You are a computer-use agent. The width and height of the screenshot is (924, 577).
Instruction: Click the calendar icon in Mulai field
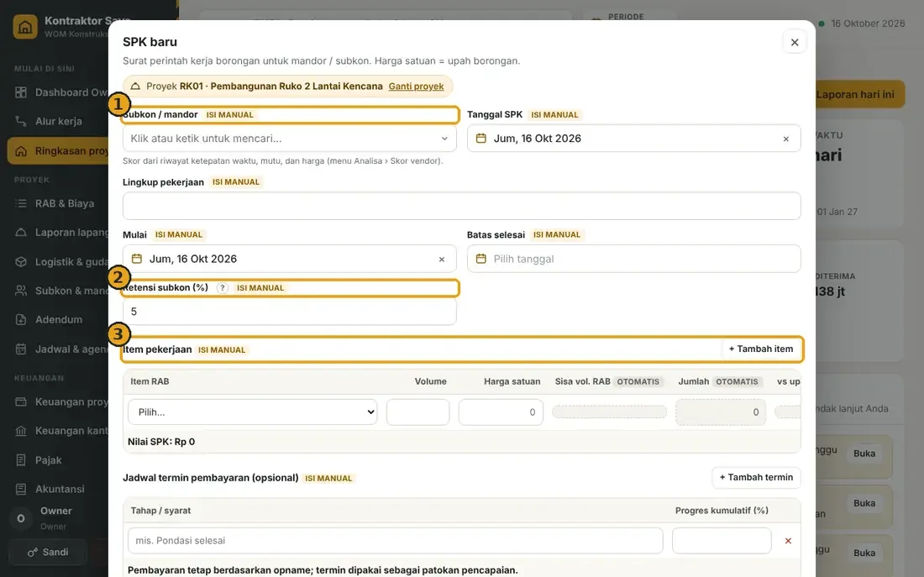(x=137, y=259)
